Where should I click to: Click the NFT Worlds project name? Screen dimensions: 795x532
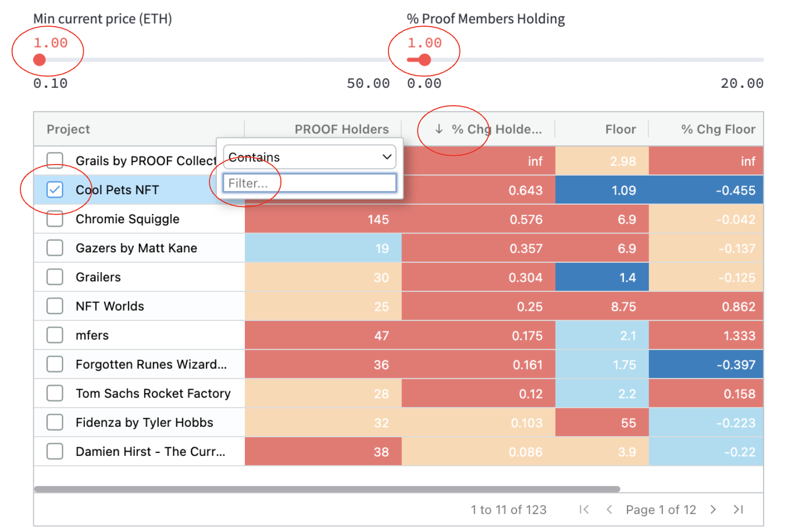(x=110, y=306)
